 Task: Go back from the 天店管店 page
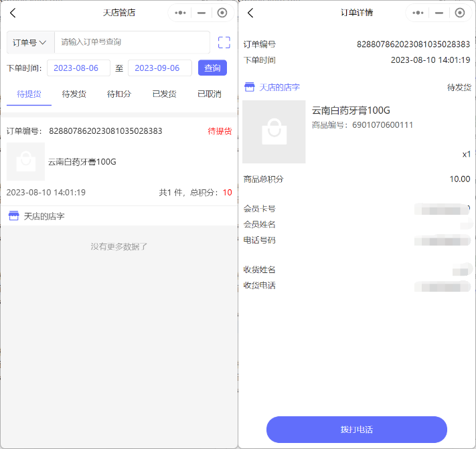tap(13, 13)
